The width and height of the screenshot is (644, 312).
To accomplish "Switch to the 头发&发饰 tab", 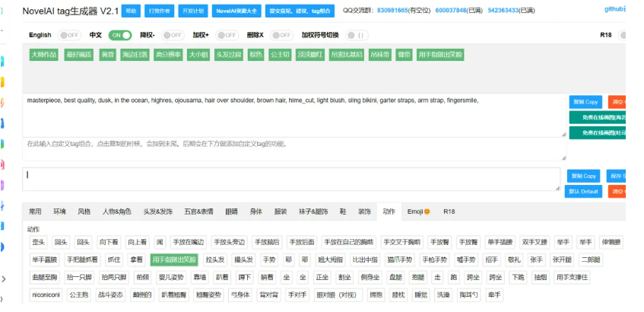I will (159, 211).
